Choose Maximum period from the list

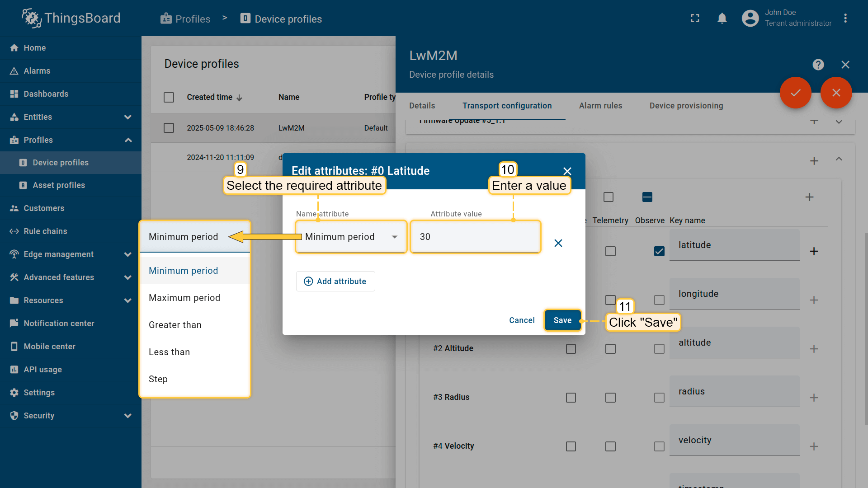pos(184,298)
